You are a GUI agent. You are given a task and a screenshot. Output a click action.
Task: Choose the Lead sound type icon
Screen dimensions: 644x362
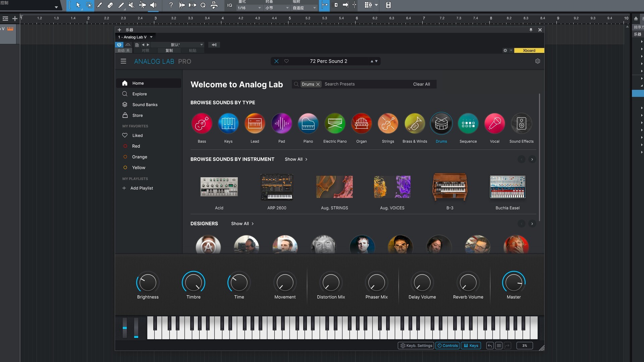pyautogui.click(x=255, y=123)
